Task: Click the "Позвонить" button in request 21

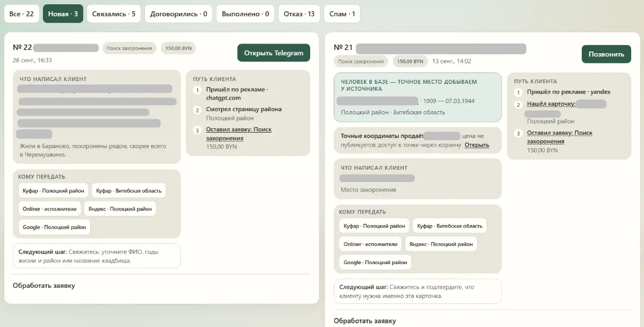Action: click(606, 54)
